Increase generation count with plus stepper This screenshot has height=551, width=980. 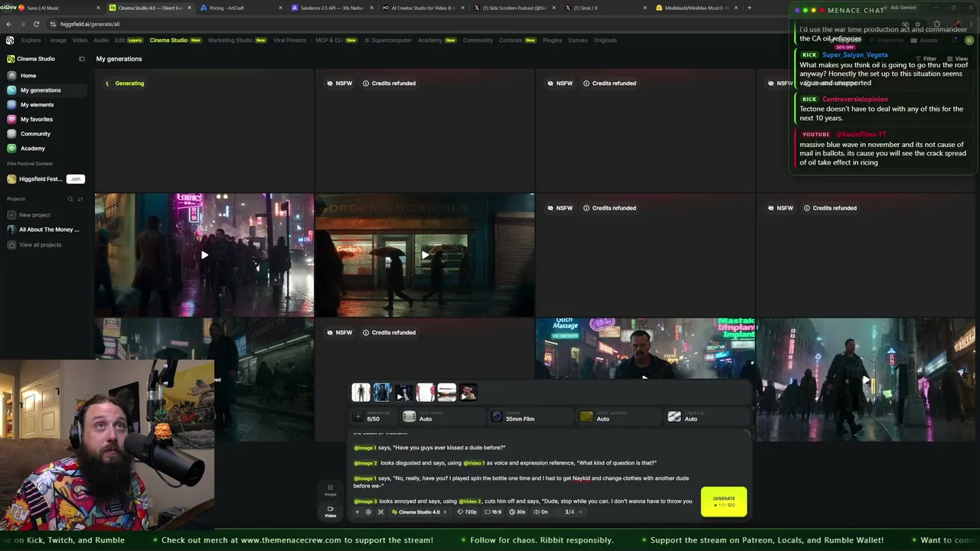pos(580,512)
